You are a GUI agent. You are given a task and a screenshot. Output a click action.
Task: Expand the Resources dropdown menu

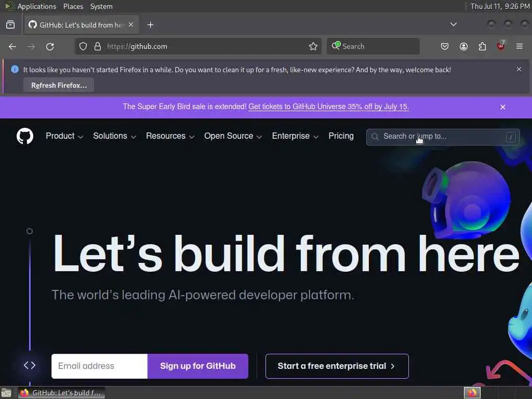(170, 136)
